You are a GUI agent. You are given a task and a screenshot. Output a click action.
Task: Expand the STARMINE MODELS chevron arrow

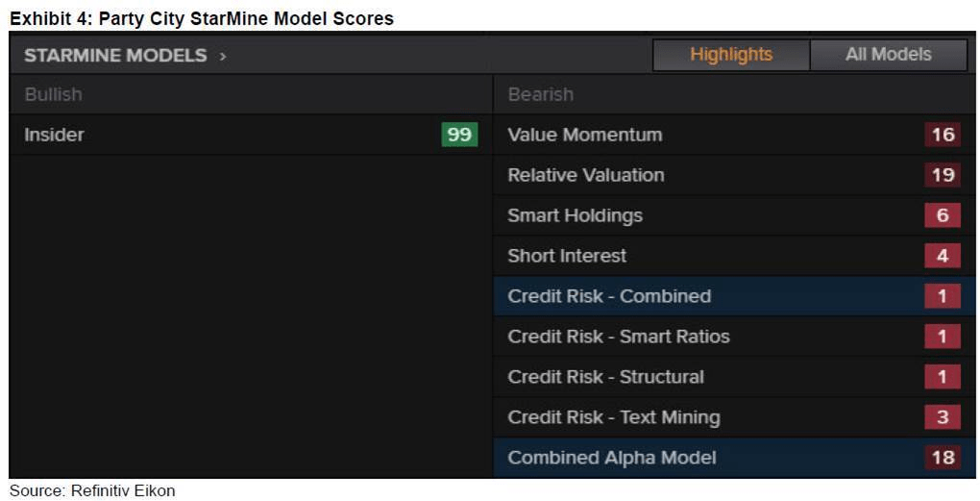click(223, 56)
